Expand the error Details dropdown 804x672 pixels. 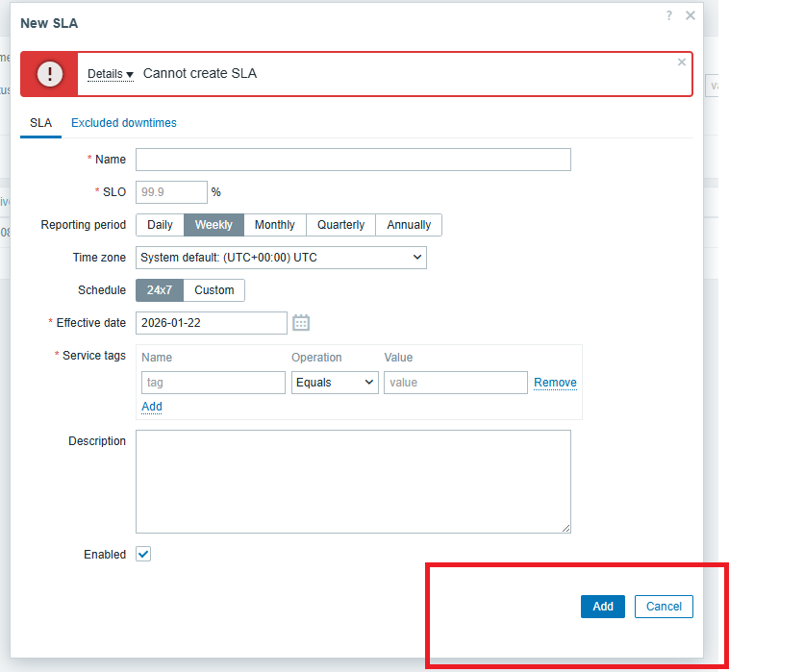click(x=110, y=74)
